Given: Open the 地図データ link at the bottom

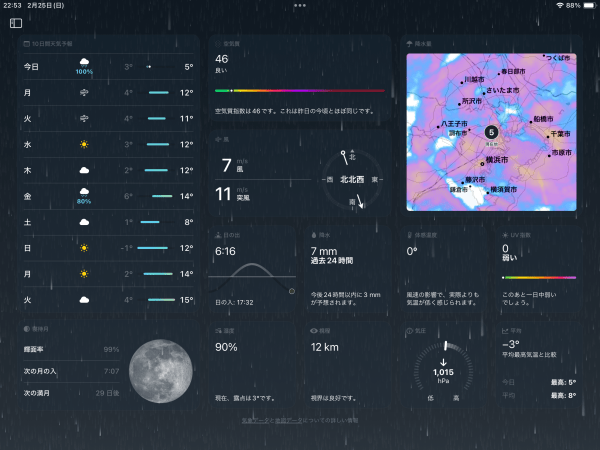Looking at the screenshot, I should pyautogui.click(x=287, y=421).
